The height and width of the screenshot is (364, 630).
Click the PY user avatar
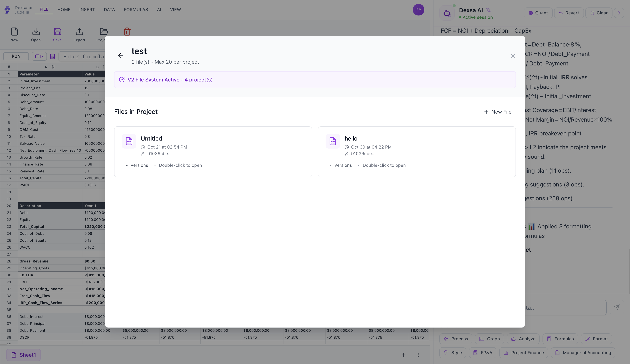(x=418, y=10)
